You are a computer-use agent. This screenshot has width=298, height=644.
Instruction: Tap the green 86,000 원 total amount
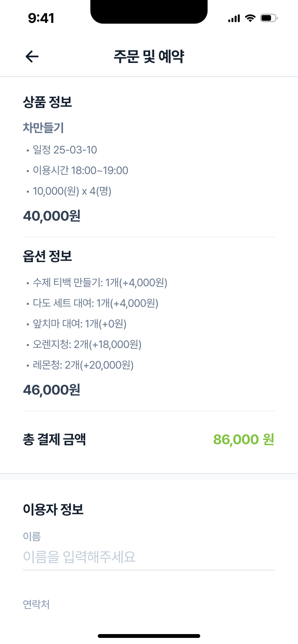pos(244,440)
